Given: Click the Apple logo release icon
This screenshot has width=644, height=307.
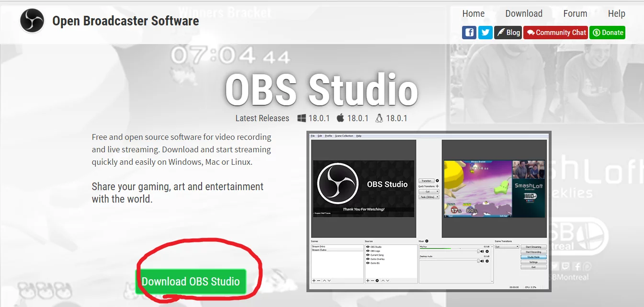Looking at the screenshot, I should [x=340, y=118].
